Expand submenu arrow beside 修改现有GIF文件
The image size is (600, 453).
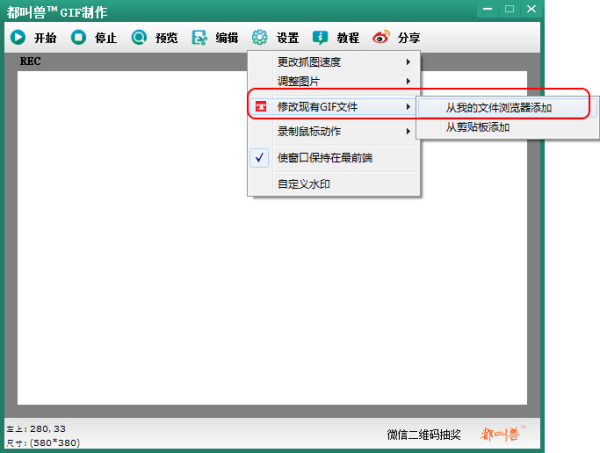click(408, 107)
